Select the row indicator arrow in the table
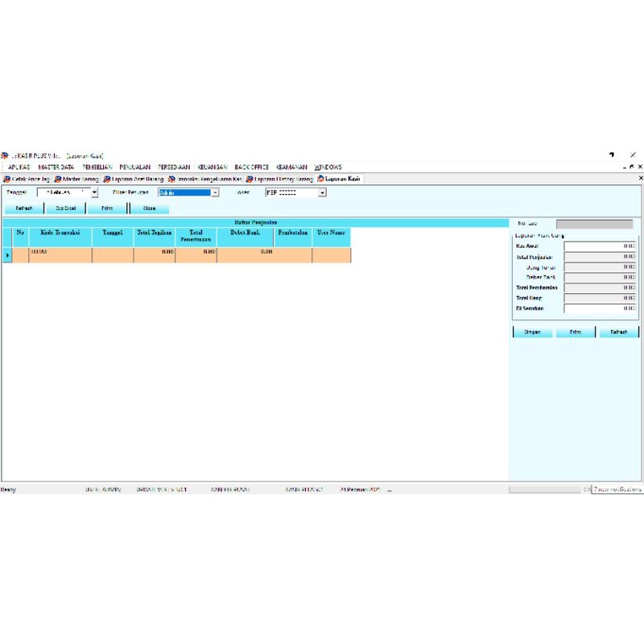The height and width of the screenshot is (644, 644). point(7,255)
